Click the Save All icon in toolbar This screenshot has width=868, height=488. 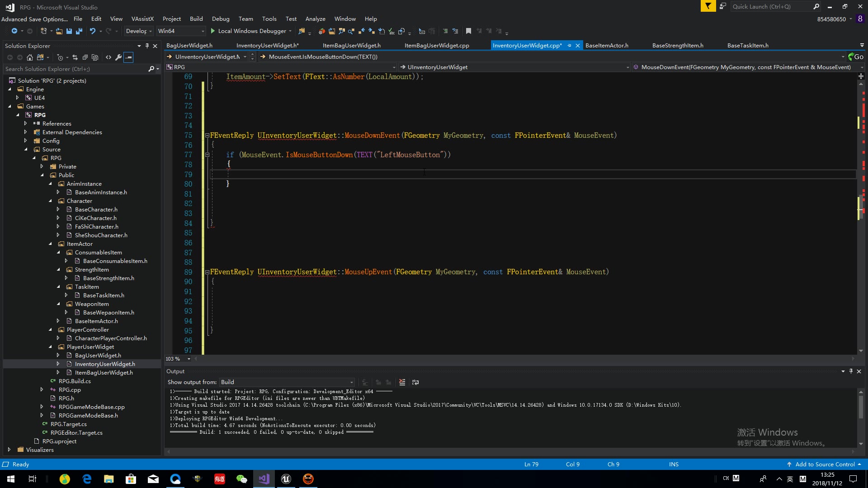[x=79, y=31]
